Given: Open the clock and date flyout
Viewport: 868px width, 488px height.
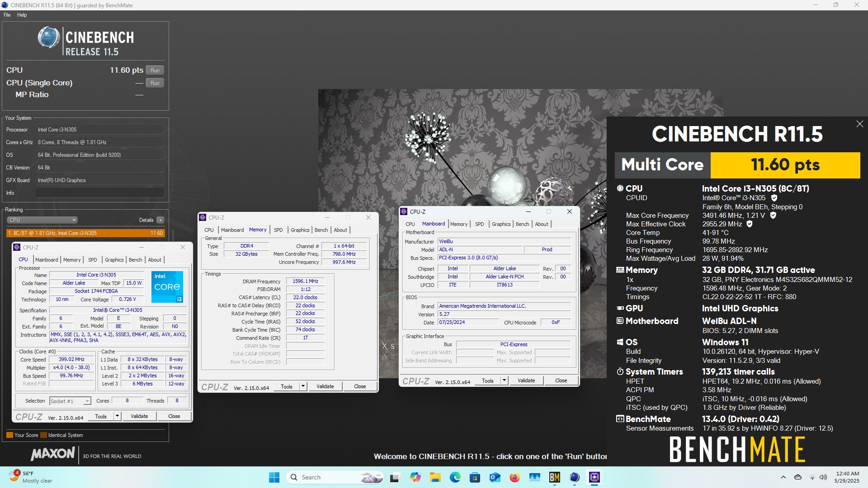Looking at the screenshot, I should coord(847,478).
